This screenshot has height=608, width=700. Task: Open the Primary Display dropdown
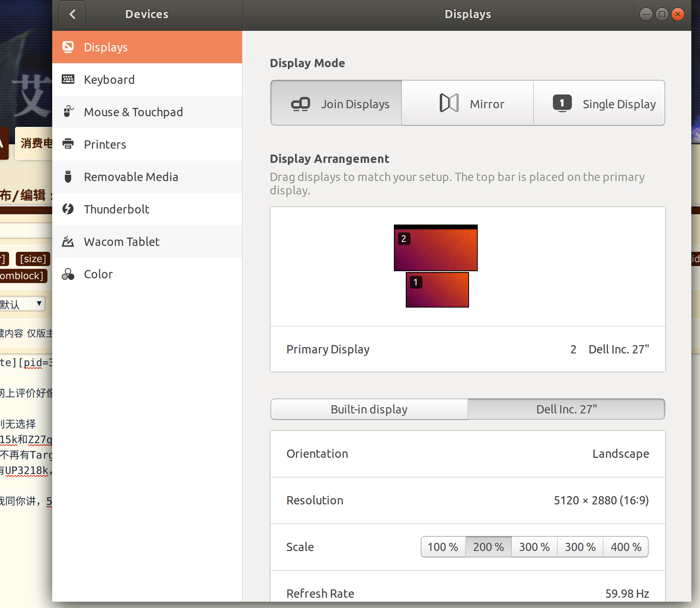[x=468, y=349]
